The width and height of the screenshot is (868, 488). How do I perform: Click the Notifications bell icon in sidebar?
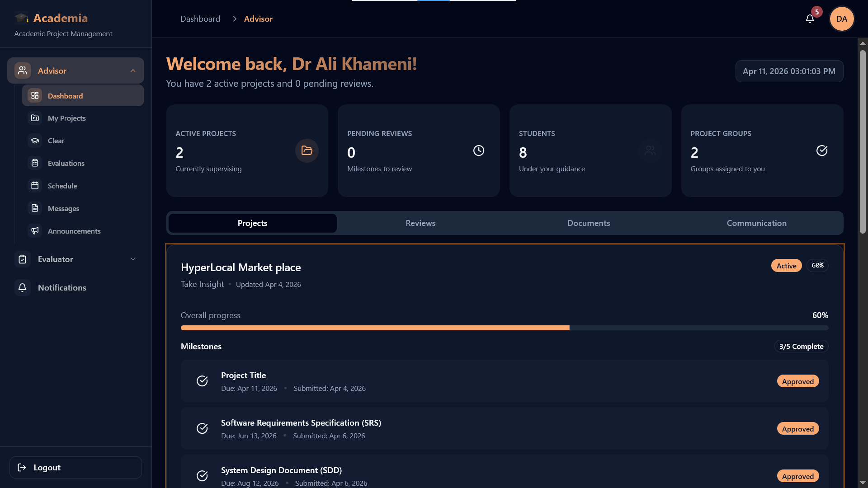click(x=23, y=288)
